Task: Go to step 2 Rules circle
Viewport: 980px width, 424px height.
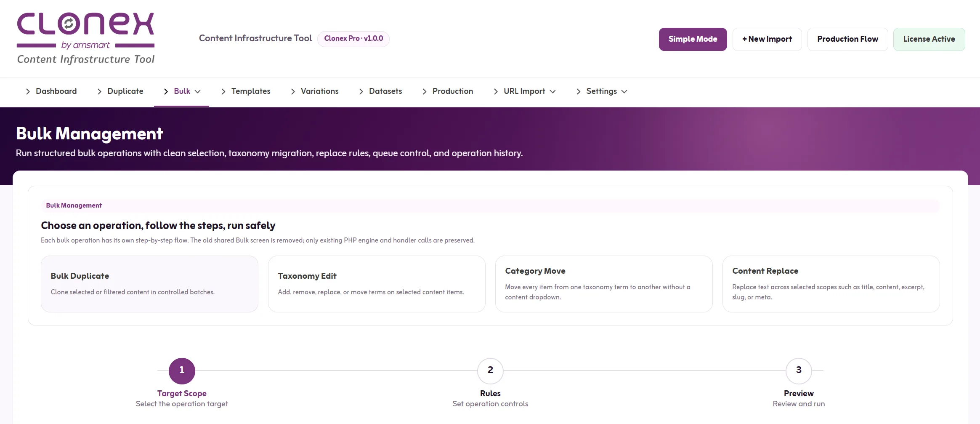Action: (x=490, y=371)
